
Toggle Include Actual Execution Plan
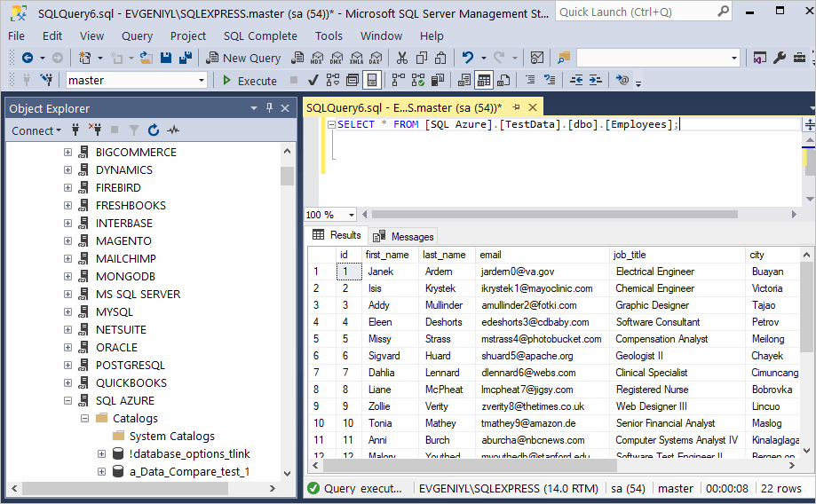[398, 80]
